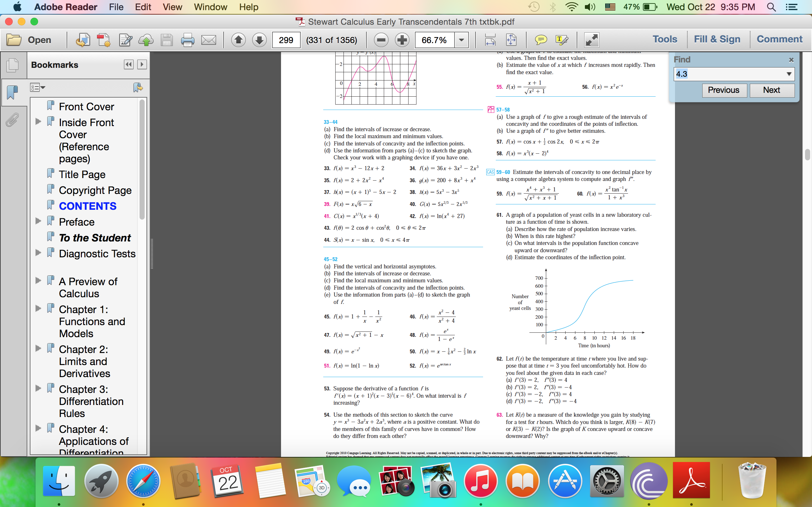Select the Highlight text tool

click(x=562, y=40)
